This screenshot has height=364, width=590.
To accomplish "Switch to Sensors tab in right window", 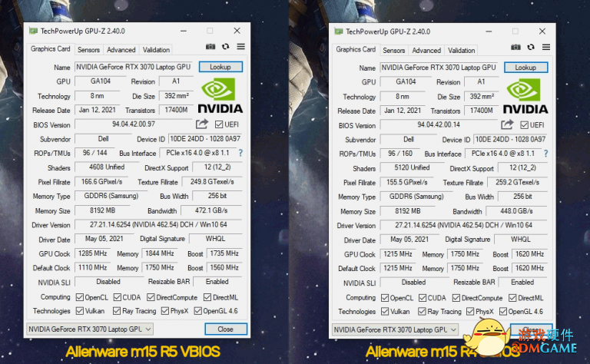I will click(x=393, y=50).
